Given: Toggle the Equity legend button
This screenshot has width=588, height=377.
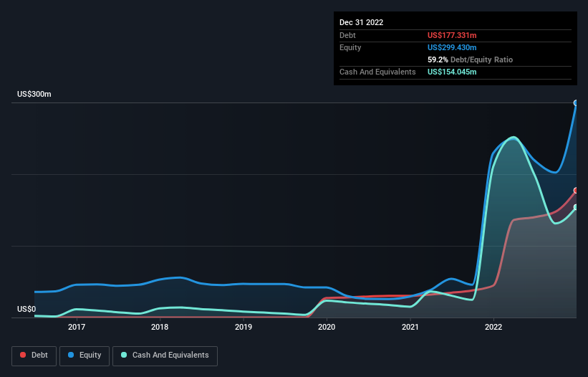Looking at the screenshot, I should pos(85,355).
